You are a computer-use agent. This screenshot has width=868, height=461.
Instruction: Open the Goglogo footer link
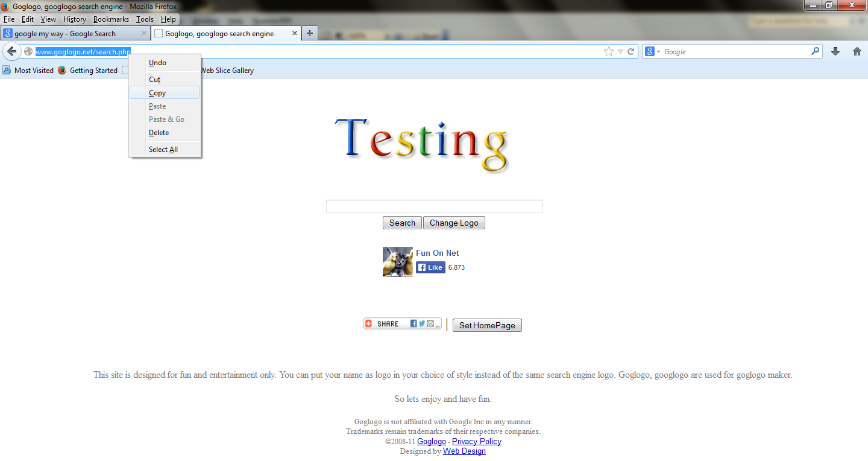[x=432, y=441]
